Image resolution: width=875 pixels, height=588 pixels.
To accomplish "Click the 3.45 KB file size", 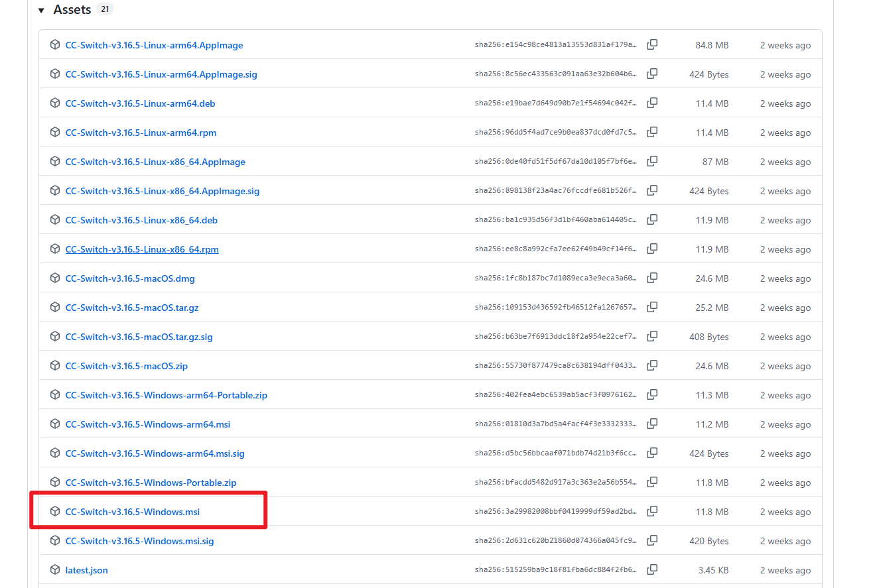I will tap(714, 570).
